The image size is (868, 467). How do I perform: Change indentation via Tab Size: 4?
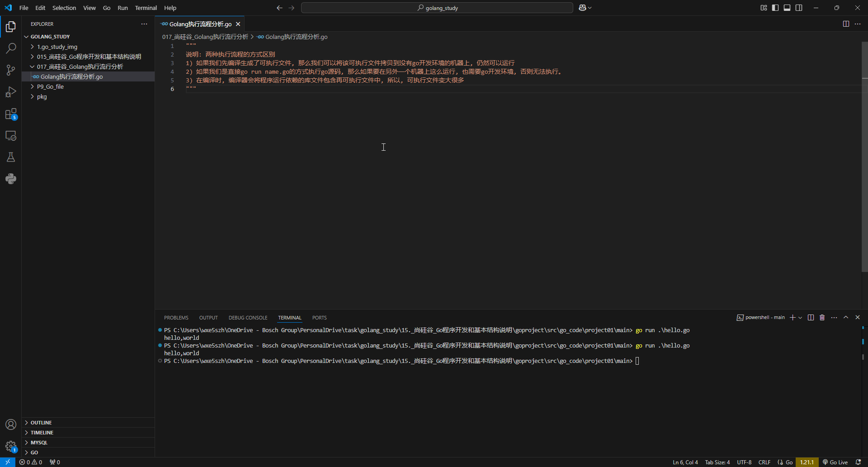pyautogui.click(x=717, y=462)
